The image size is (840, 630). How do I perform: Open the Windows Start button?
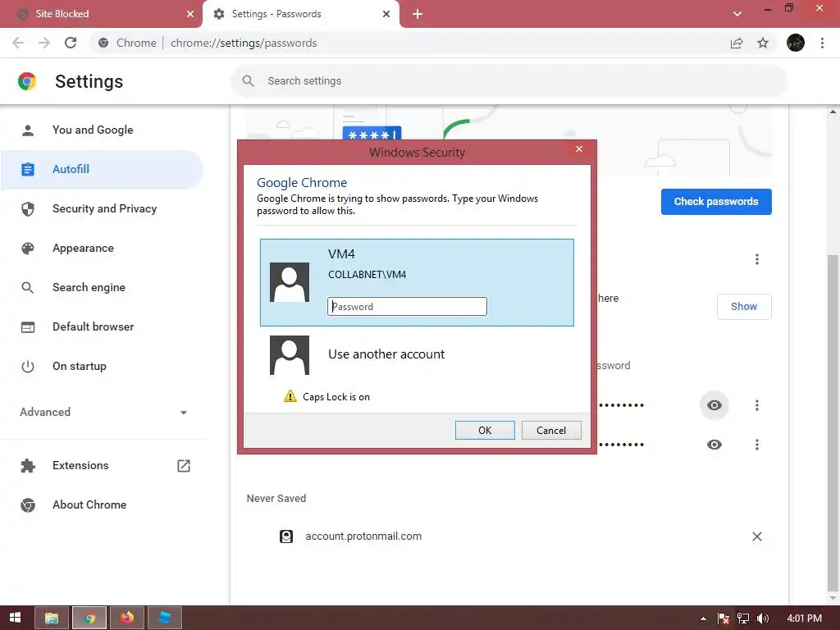pyautogui.click(x=15, y=618)
